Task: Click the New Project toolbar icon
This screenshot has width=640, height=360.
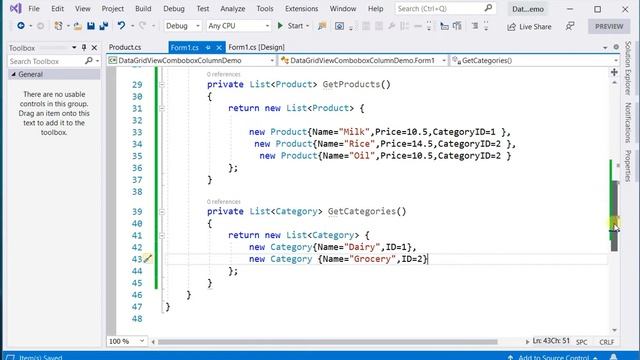Action: (58, 26)
